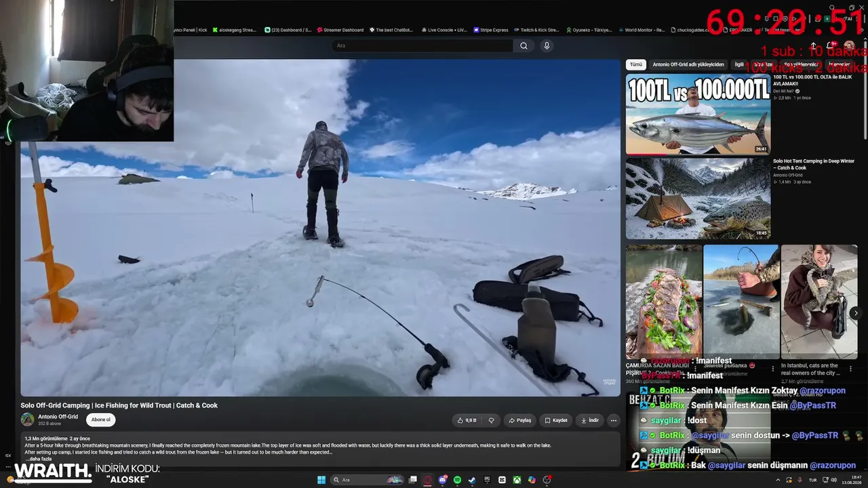Open the TUR keyboard language switcher
Viewport: 868px width, 488px height.
(x=812, y=480)
